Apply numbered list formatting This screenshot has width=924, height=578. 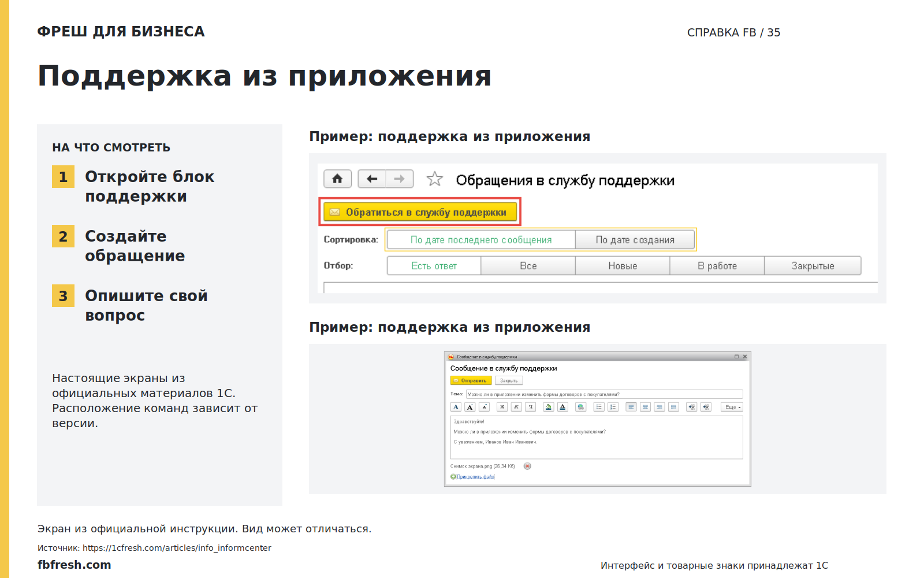pyautogui.click(x=613, y=407)
